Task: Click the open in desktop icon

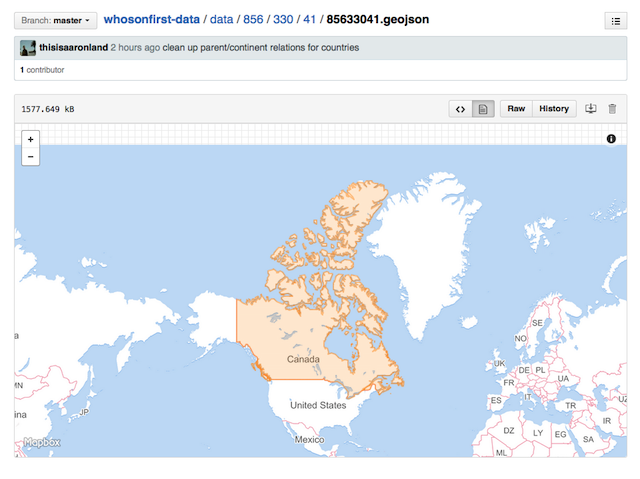Action: (x=591, y=109)
